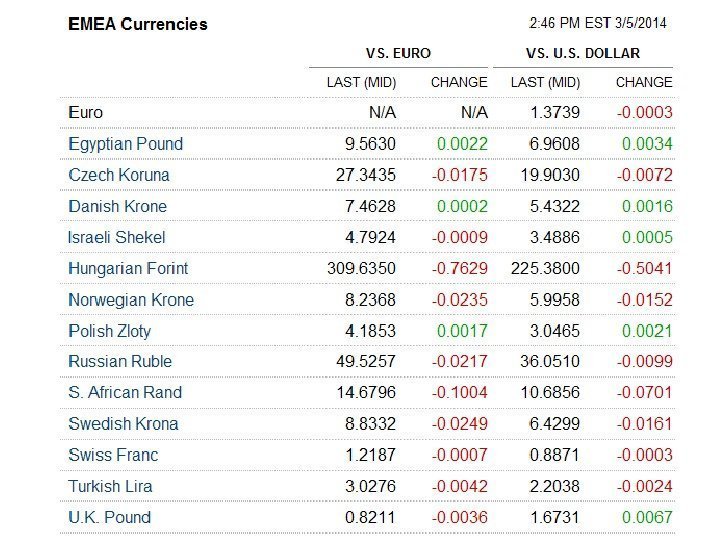Select the Polish Zloty link
The height and width of the screenshot is (540, 720).
tap(110, 331)
